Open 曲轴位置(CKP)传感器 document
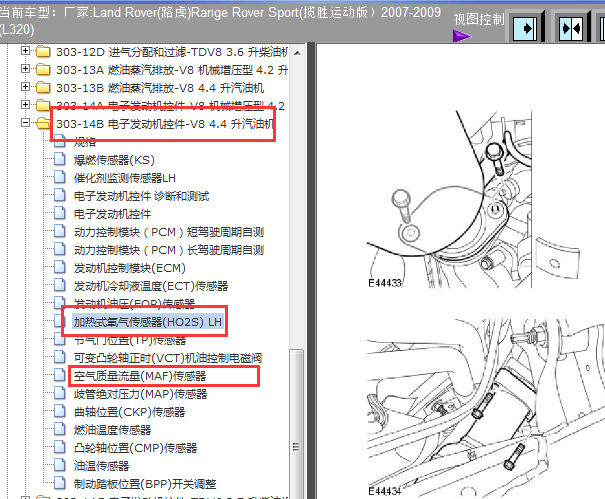 [130, 412]
